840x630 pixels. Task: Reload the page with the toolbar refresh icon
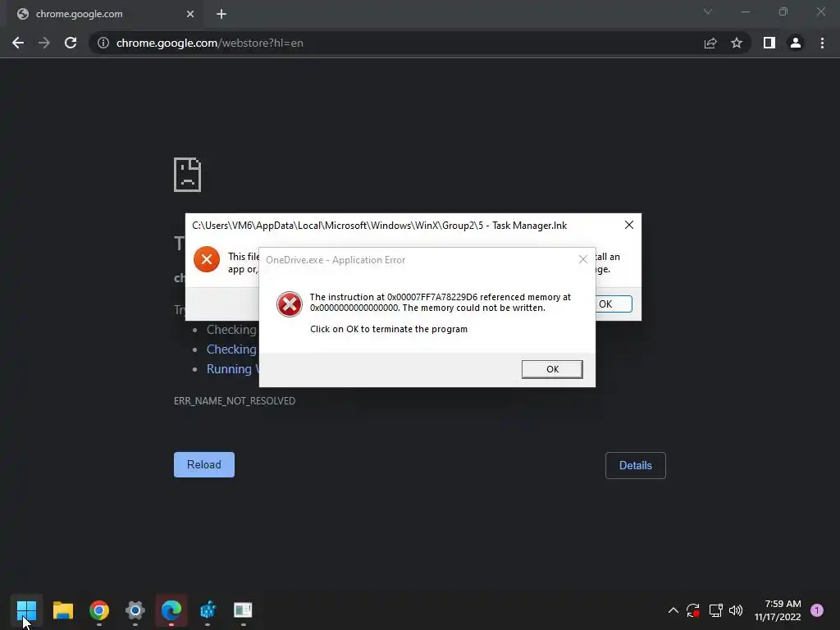tap(71, 43)
